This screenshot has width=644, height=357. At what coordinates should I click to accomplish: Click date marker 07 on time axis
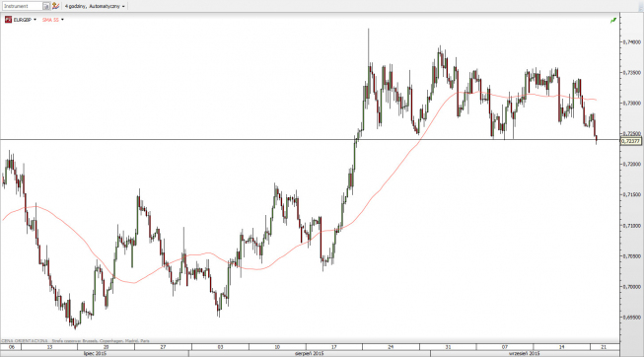(505, 347)
